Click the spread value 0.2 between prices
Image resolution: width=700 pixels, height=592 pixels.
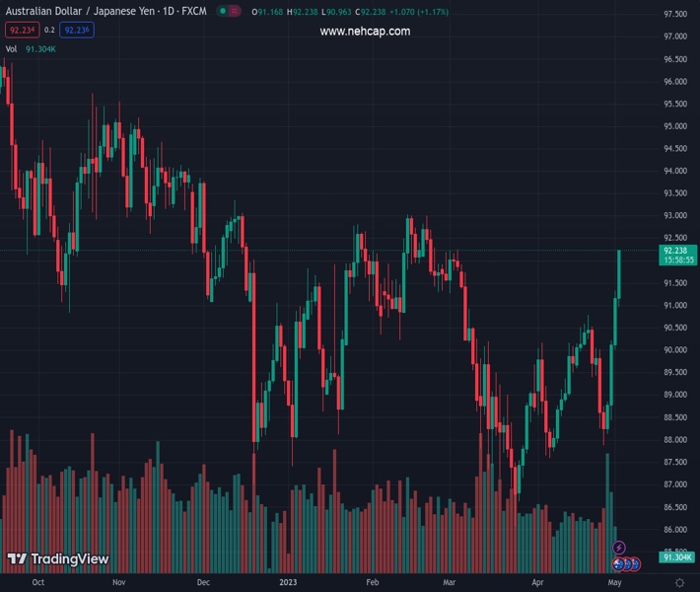(49, 31)
